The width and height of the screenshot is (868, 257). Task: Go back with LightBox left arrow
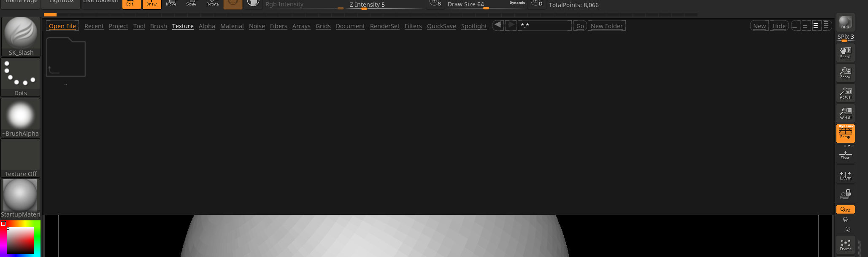tap(498, 25)
